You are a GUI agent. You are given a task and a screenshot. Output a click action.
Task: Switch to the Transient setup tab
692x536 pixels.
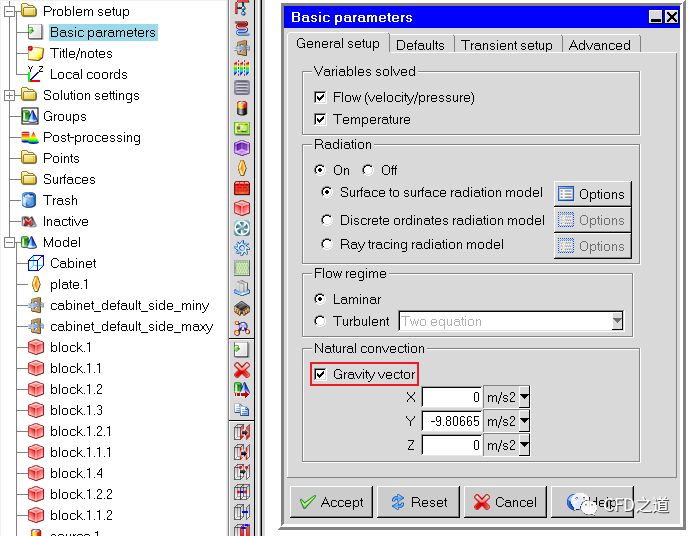(507, 45)
